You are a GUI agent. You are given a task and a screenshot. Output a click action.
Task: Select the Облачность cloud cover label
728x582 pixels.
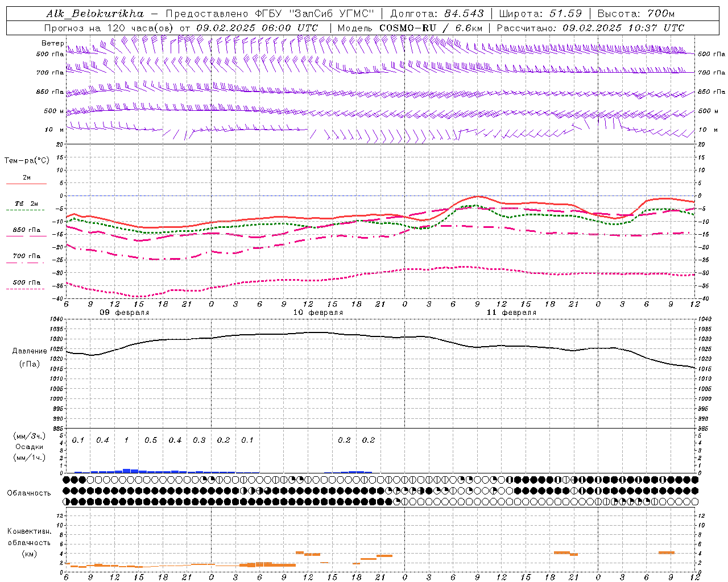[28, 493]
